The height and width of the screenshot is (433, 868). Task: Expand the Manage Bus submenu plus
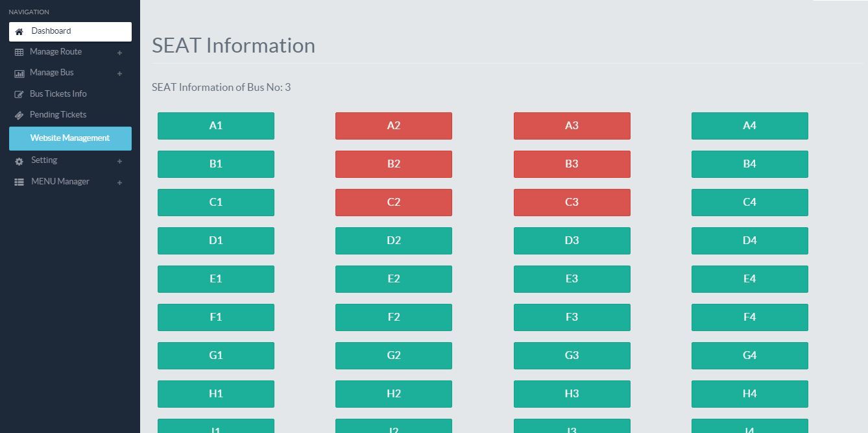point(119,73)
